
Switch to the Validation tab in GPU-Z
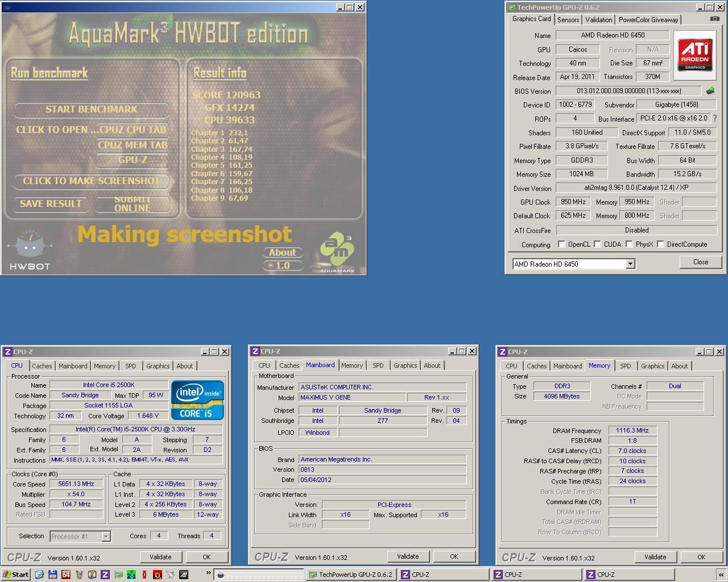599,19
